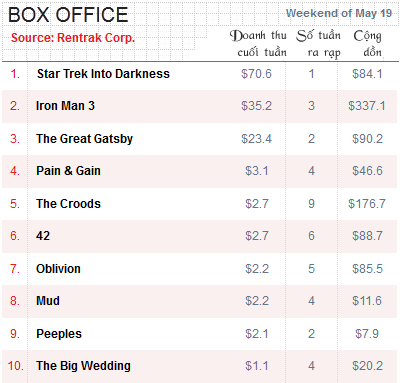Viewport: 400px width, 383px height.
Task: Click the Weekend of May 19 label
Action: pyautogui.click(x=339, y=13)
